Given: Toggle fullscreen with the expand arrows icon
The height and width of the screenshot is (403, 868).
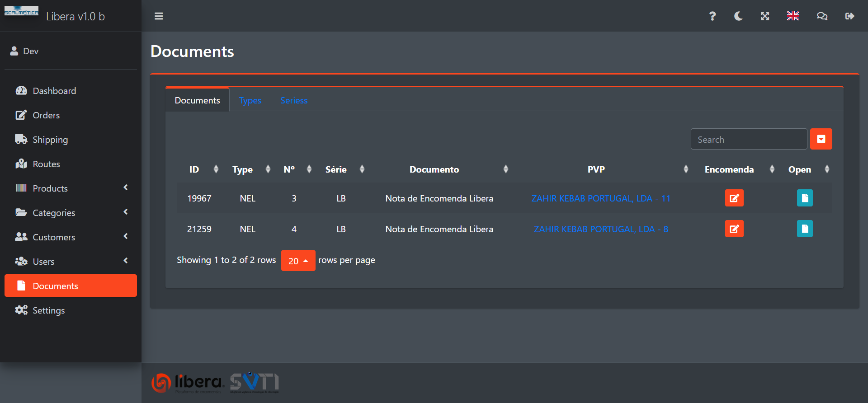Looking at the screenshot, I should [x=764, y=16].
